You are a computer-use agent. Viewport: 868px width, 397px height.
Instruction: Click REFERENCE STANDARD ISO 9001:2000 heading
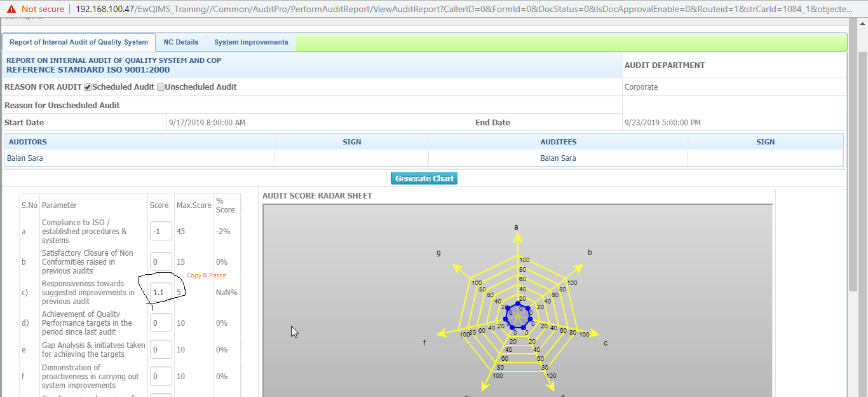[x=88, y=70]
